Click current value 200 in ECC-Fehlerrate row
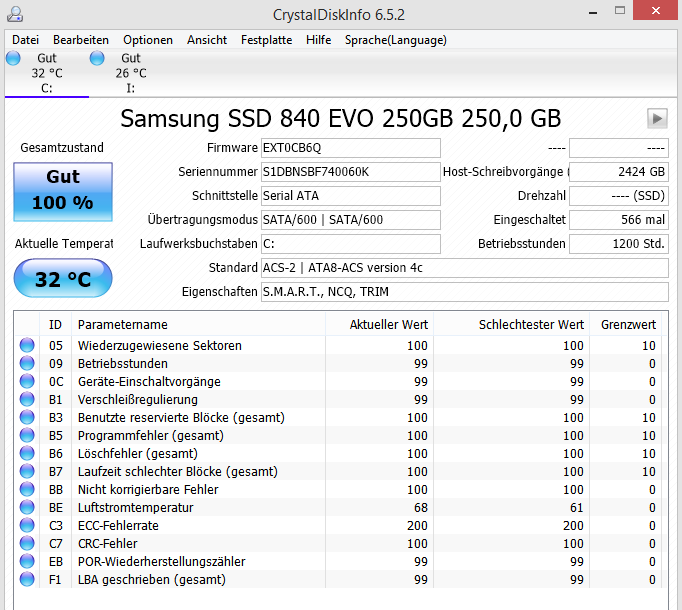Viewport: 682px width, 610px height. click(417, 526)
